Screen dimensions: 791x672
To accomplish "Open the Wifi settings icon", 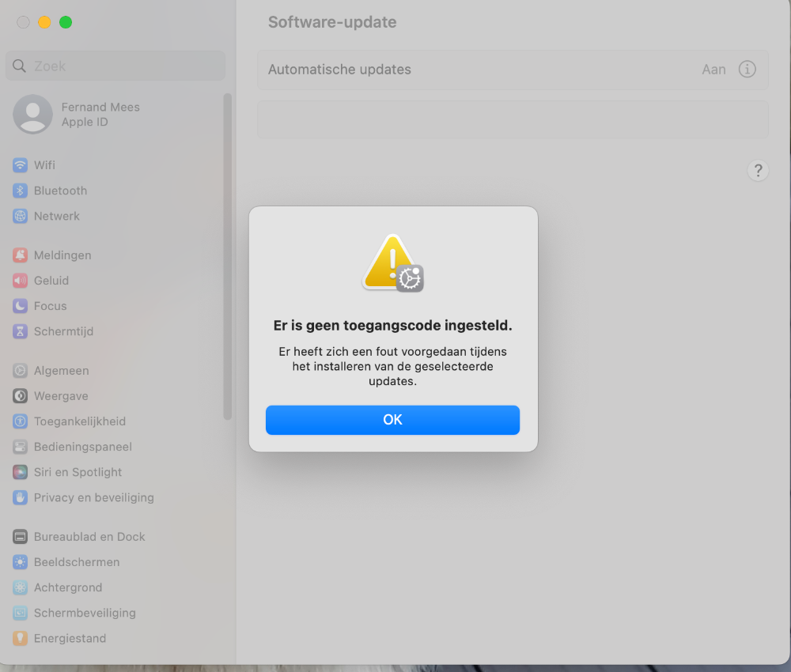I will click(x=21, y=165).
